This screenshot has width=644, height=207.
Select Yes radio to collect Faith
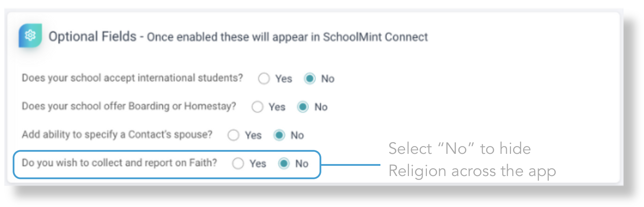[238, 163]
